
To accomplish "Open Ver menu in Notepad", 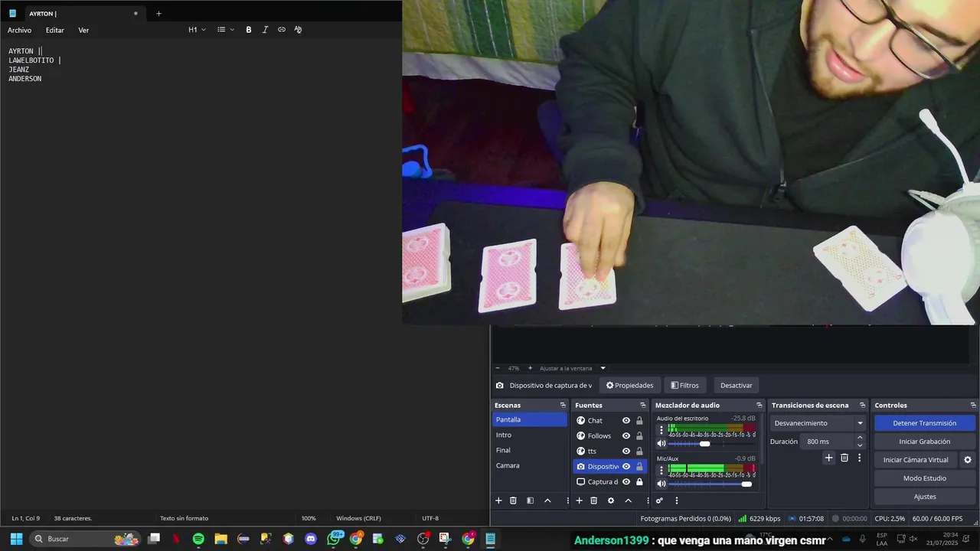I will (83, 31).
